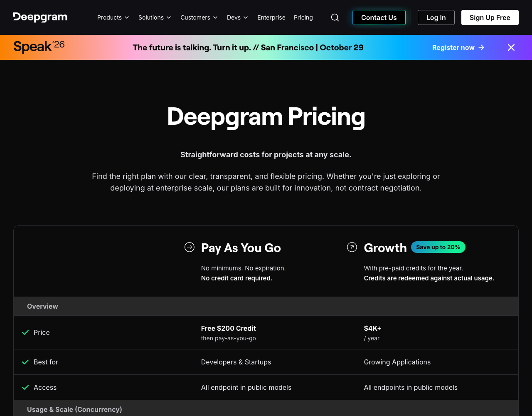Click the $4K+ price text

(372, 328)
